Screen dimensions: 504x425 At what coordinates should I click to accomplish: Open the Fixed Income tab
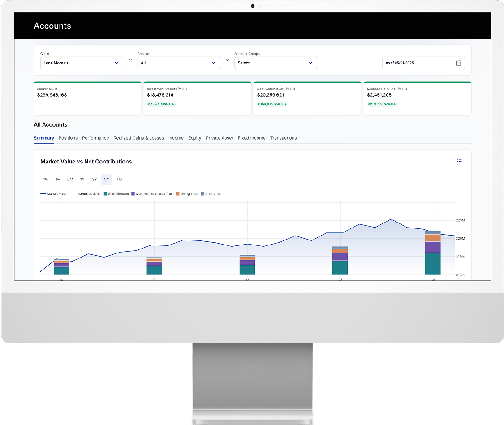pyautogui.click(x=252, y=138)
